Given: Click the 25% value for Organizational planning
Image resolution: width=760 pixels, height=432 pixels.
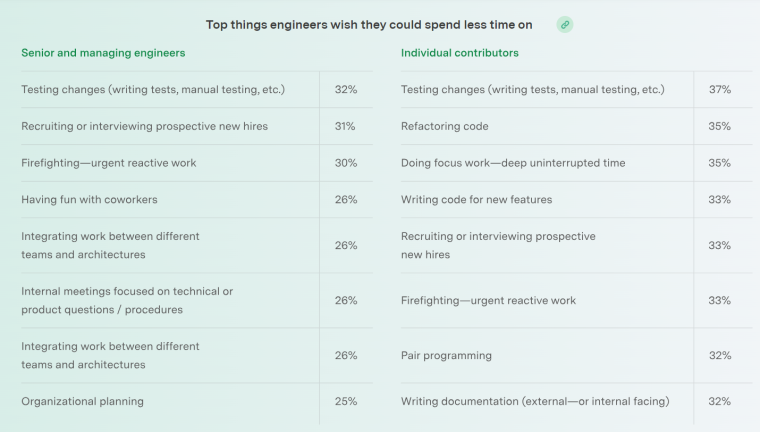Looking at the screenshot, I should click(x=346, y=401).
